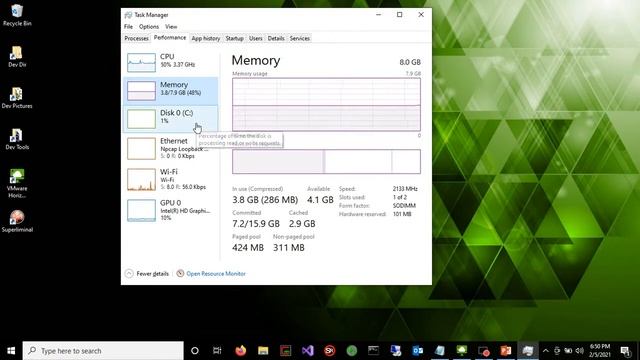The height and width of the screenshot is (360, 640).
Task: Switch to the Processes tab
Action: (x=136, y=38)
